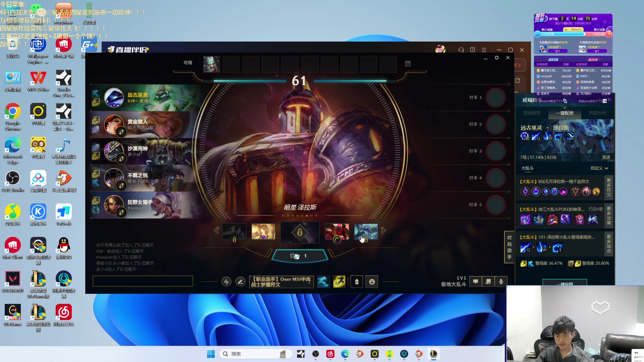Select the locked center skin tile
The height and width of the screenshot is (362, 644).
pyautogui.click(x=300, y=232)
